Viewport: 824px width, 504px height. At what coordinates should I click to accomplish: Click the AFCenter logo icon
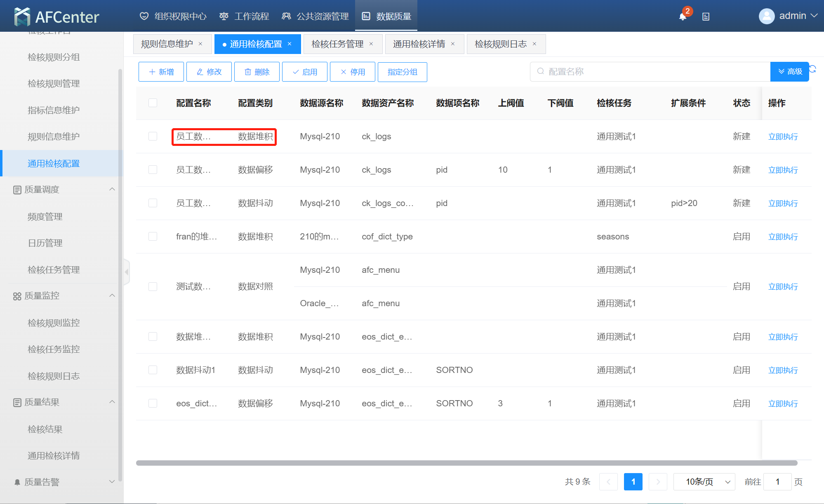(22, 17)
